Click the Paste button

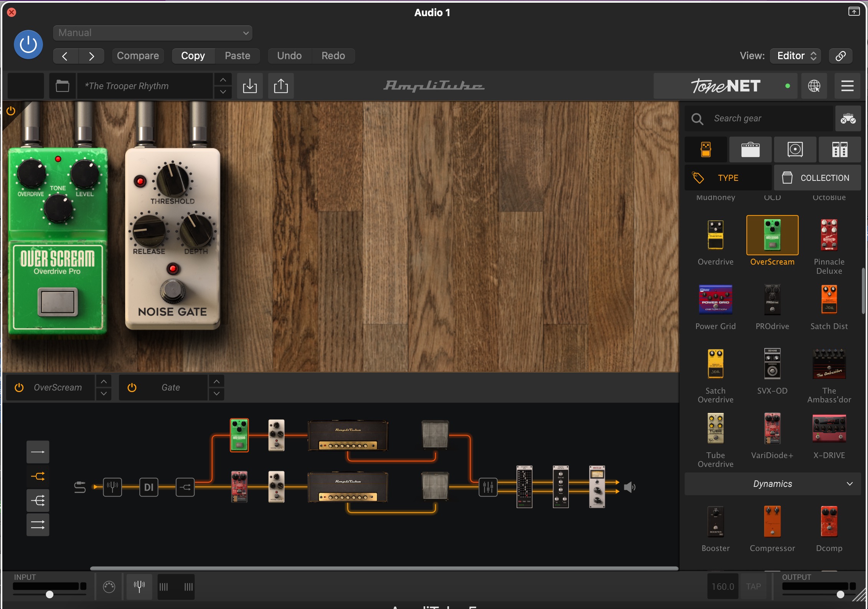click(x=238, y=56)
